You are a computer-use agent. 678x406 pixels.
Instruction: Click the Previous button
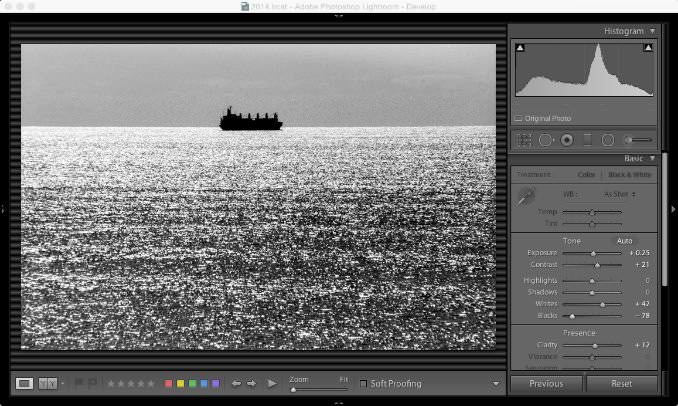[x=546, y=384]
